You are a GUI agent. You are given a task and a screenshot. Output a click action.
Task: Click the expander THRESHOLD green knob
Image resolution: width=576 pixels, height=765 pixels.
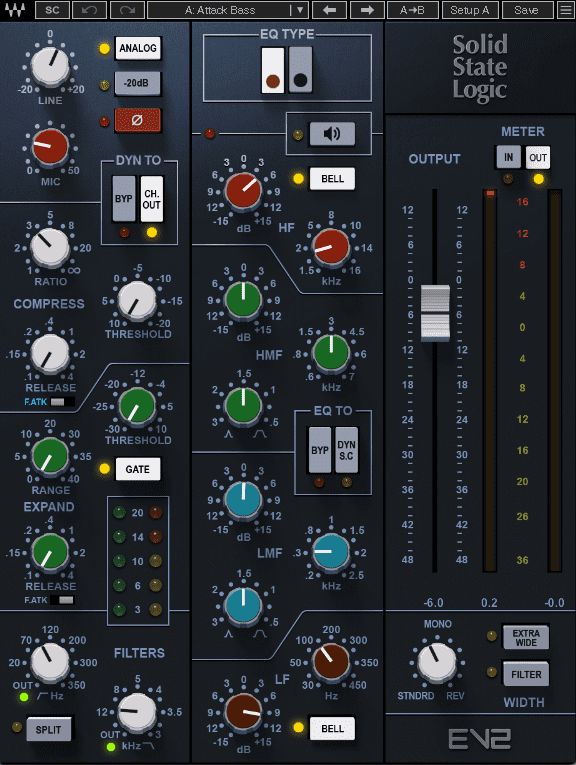(x=137, y=406)
